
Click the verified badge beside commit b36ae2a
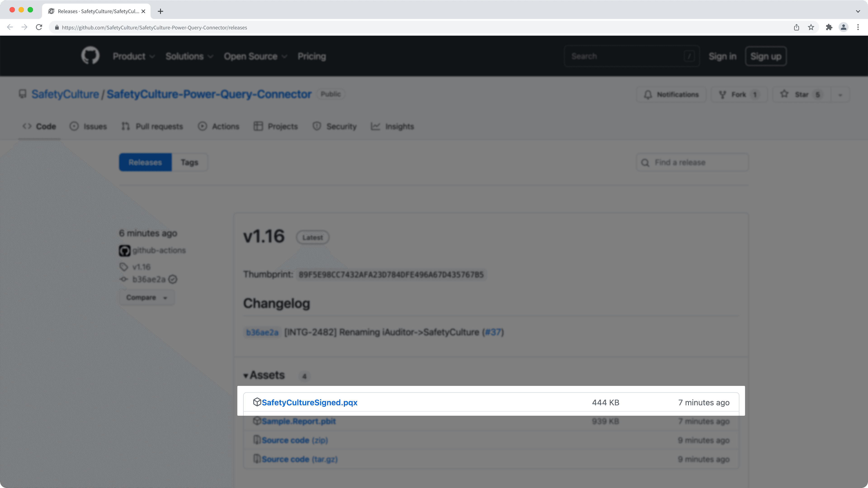point(173,279)
